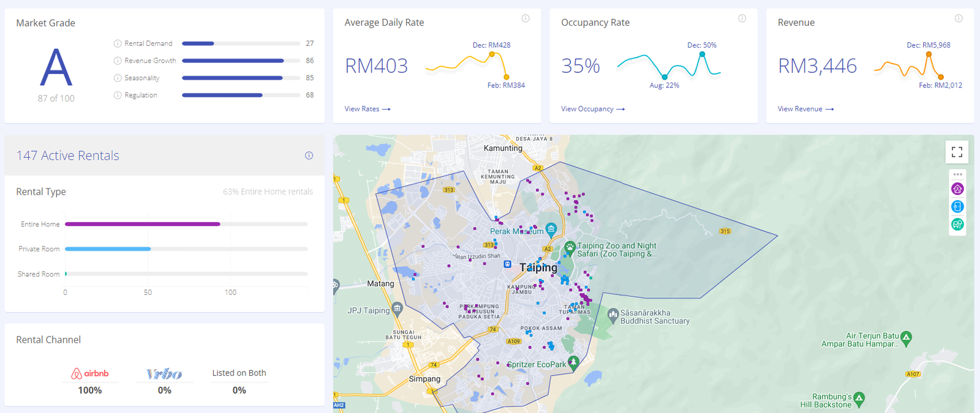
Task: Select the Airbnb rental channel logo
Action: point(90,373)
